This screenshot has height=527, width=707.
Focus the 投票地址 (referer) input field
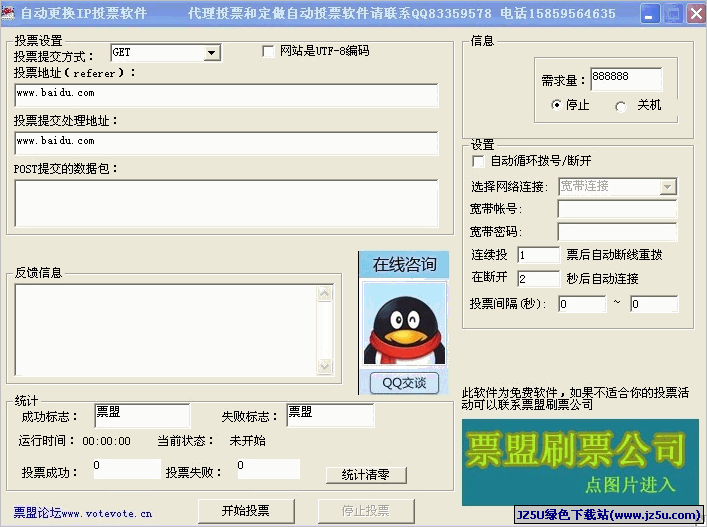[x=226, y=95]
